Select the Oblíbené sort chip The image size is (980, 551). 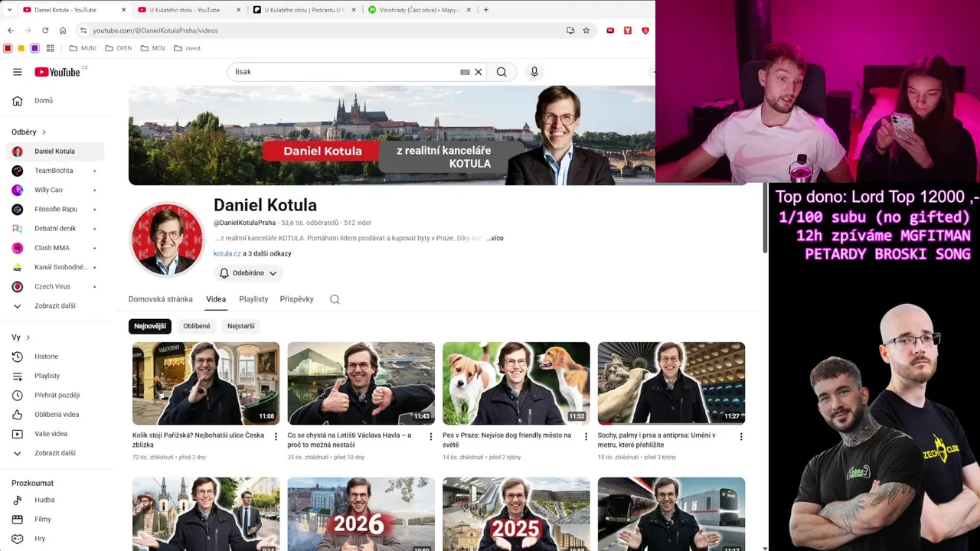[197, 326]
